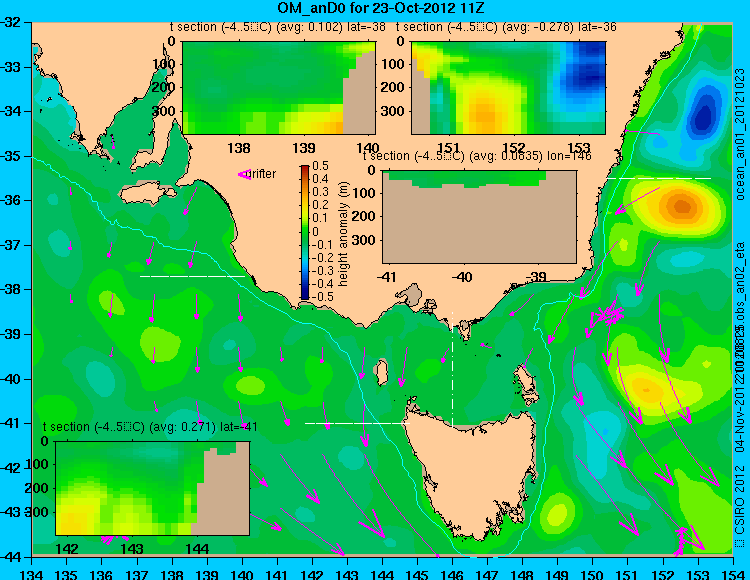Click the 154 longitude label on bottom axis
The width and height of the screenshot is (750, 580).
point(732,574)
